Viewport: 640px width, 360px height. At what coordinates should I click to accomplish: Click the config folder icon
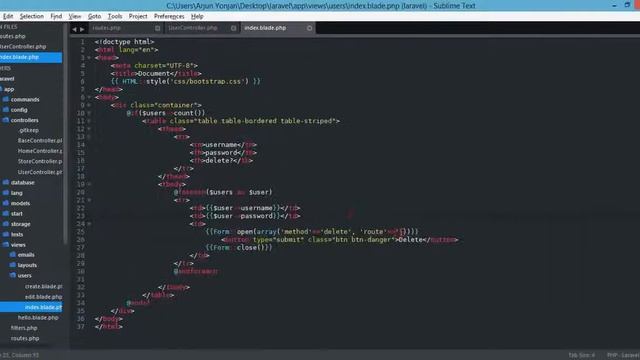click(x=6, y=110)
